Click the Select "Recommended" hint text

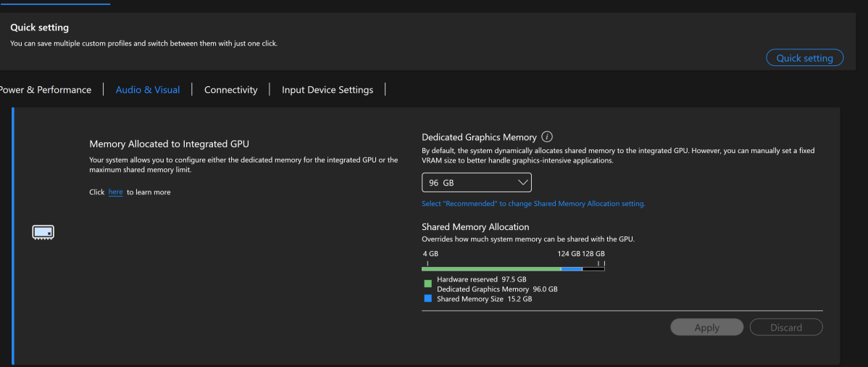click(534, 204)
